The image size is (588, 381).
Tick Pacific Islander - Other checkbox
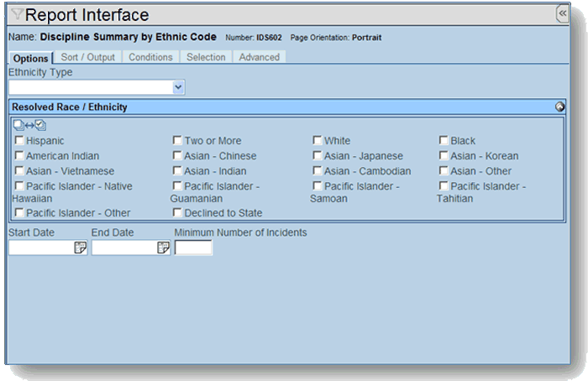click(19, 213)
